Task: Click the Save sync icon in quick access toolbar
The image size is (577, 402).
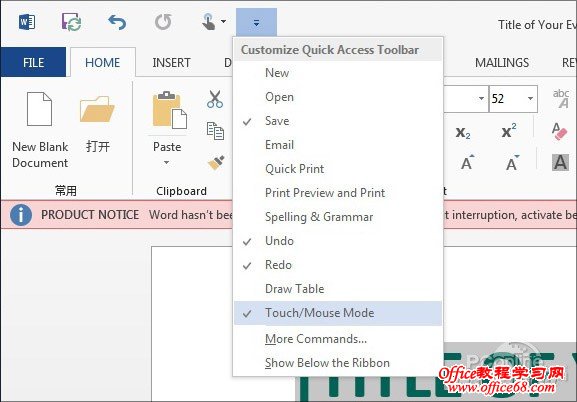Action: [71, 22]
